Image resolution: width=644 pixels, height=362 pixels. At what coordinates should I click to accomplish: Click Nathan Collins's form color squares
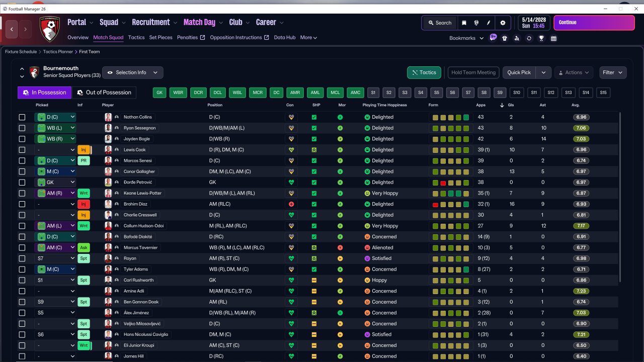(451, 117)
